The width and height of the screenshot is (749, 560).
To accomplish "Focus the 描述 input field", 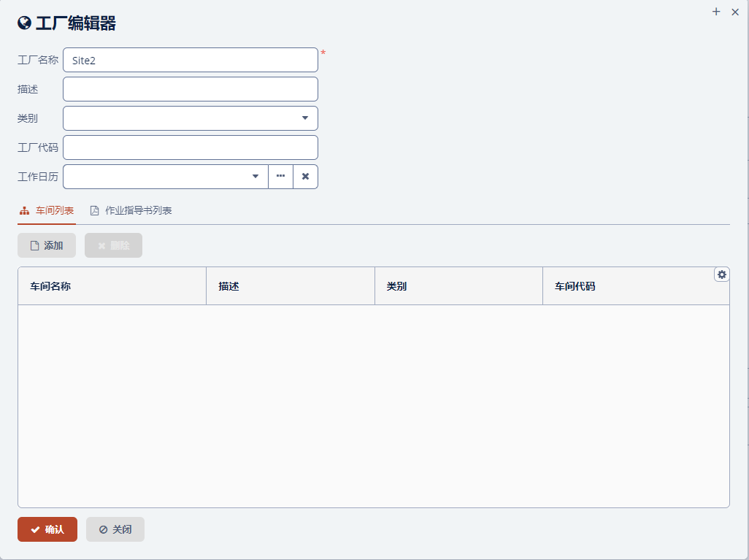I will point(190,89).
